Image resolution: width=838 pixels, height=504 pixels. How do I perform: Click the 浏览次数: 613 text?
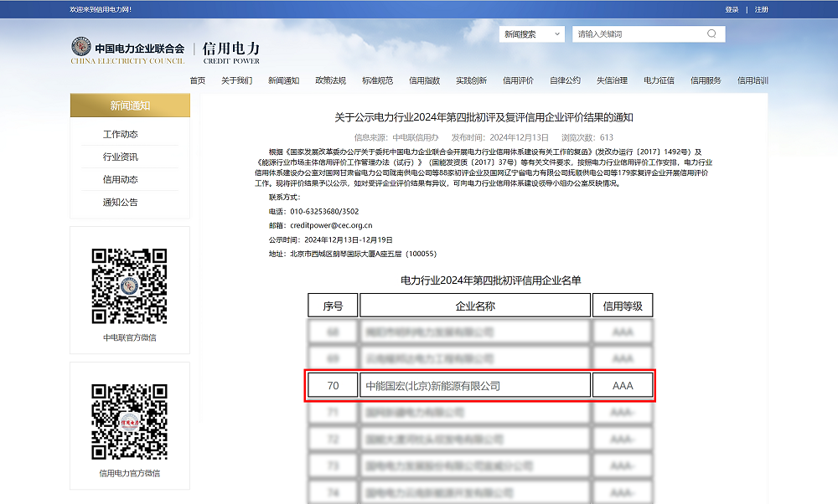587,138
